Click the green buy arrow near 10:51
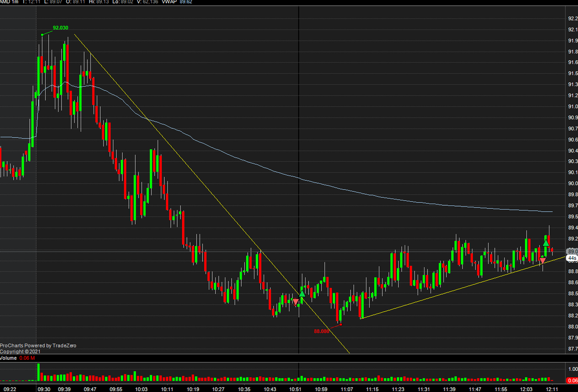The width and height of the screenshot is (578, 392). 302,293
